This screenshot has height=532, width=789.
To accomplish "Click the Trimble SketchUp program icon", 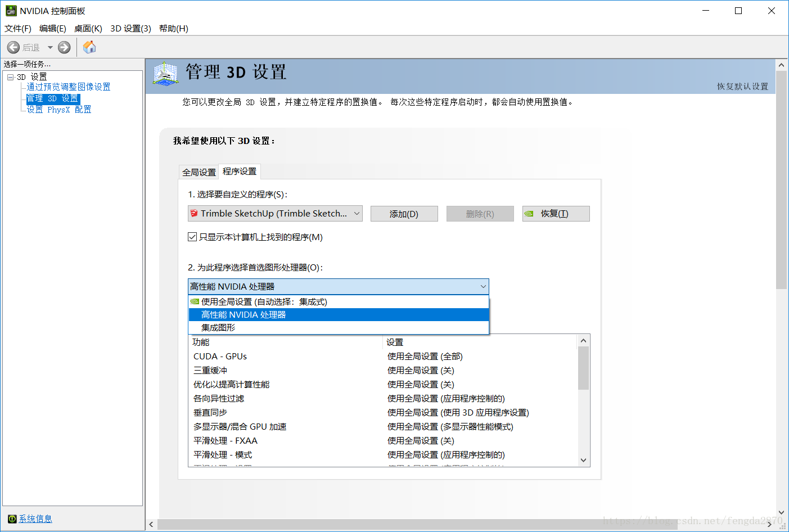I will click(x=194, y=213).
